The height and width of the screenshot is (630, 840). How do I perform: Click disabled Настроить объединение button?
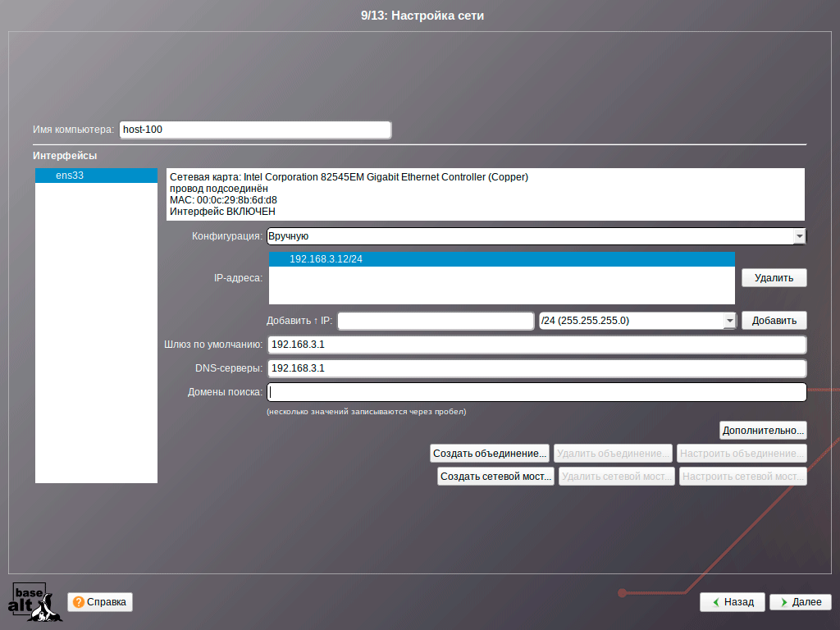742,453
